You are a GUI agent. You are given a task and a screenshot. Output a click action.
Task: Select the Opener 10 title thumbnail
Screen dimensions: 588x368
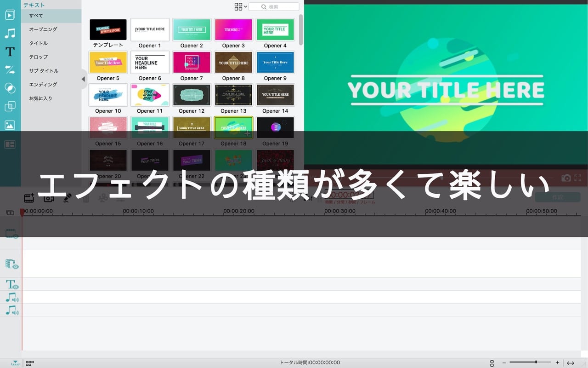click(x=108, y=95)
